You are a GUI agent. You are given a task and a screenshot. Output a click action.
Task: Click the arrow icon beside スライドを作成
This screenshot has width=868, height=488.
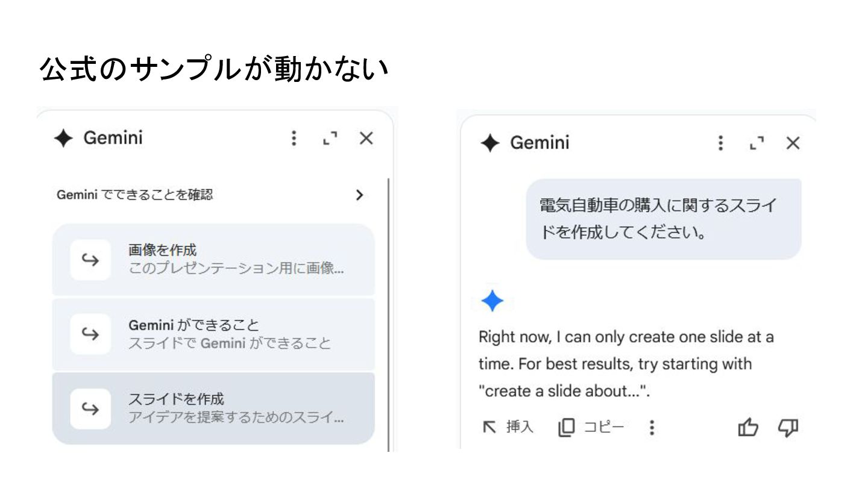90,408
